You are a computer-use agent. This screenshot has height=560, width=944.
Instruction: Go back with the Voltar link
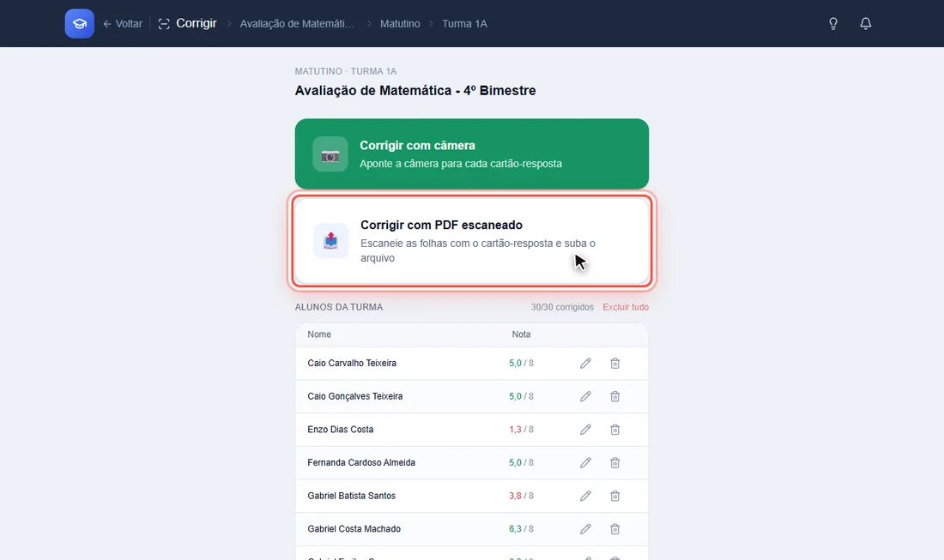123,23
